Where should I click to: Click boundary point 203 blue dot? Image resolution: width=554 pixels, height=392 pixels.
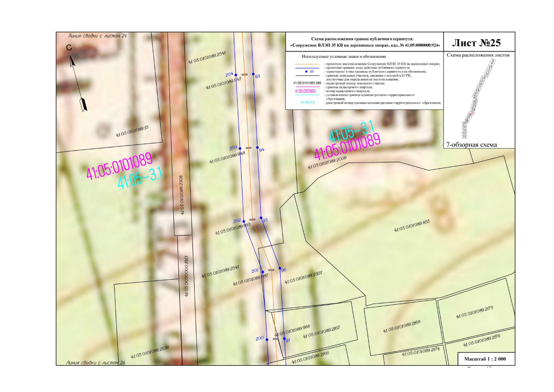coord(240,149)
